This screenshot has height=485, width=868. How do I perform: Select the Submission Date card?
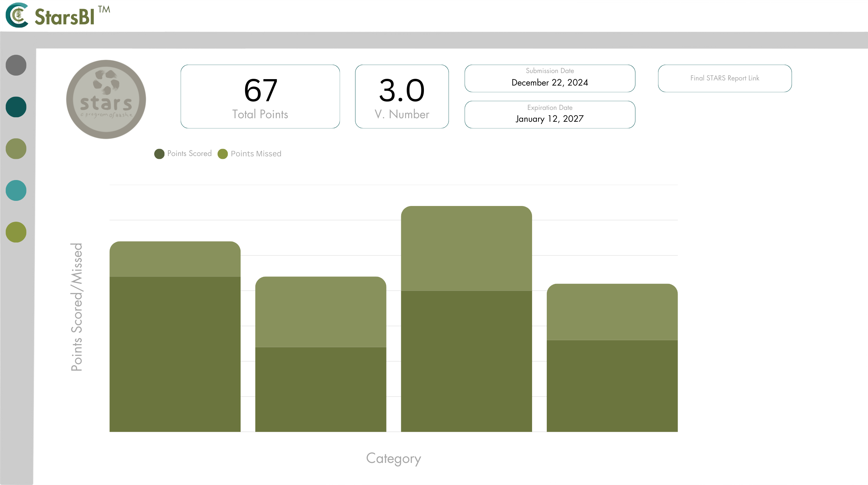coord(550,78)
